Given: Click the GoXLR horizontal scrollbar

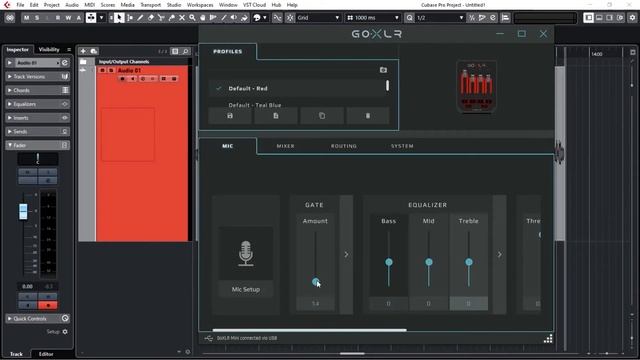Looking at the screenshot, I should (309, 330).
